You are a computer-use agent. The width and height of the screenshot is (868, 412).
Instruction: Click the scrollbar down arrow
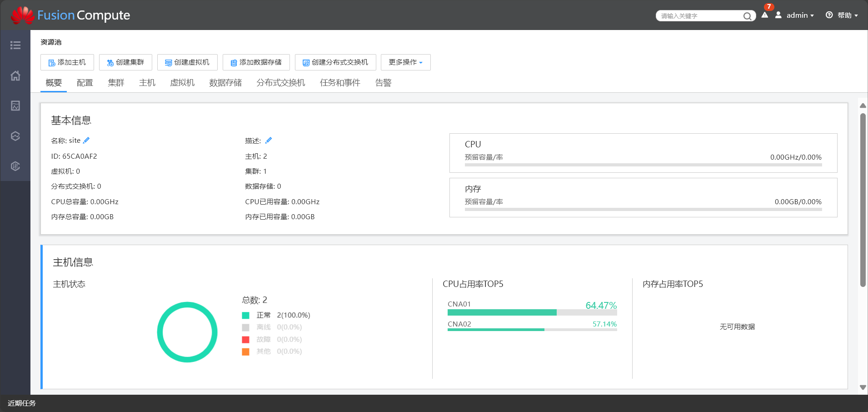(x=863, y=387)
